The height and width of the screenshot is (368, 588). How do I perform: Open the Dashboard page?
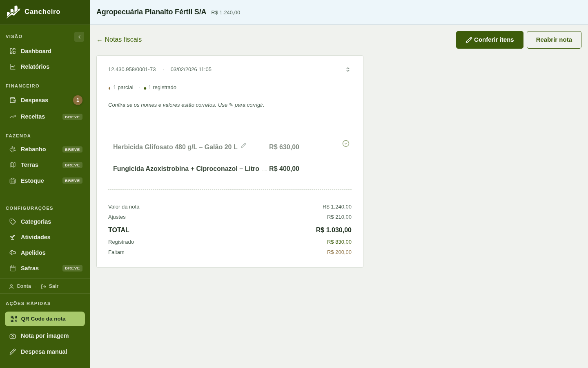point(45,51)
